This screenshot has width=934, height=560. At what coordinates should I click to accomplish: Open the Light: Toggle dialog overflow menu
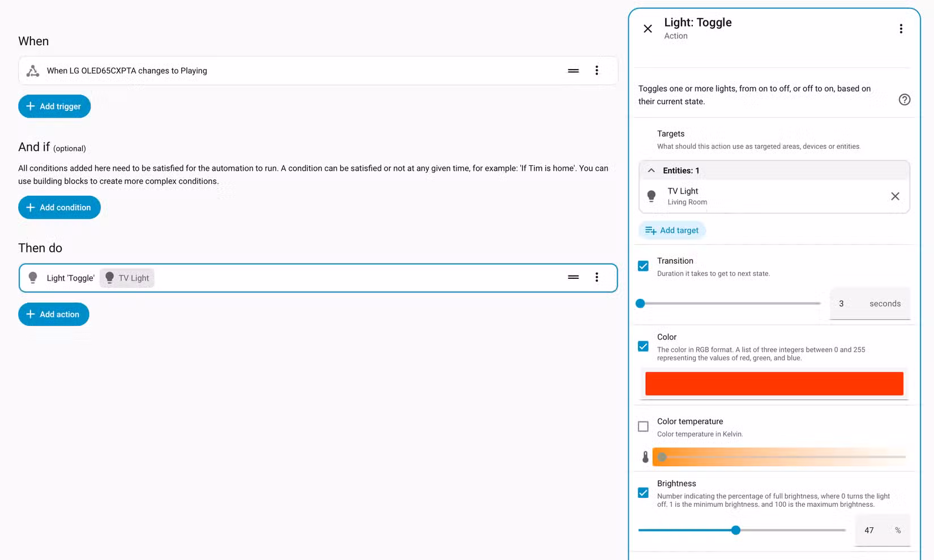[x=901, y=28]
